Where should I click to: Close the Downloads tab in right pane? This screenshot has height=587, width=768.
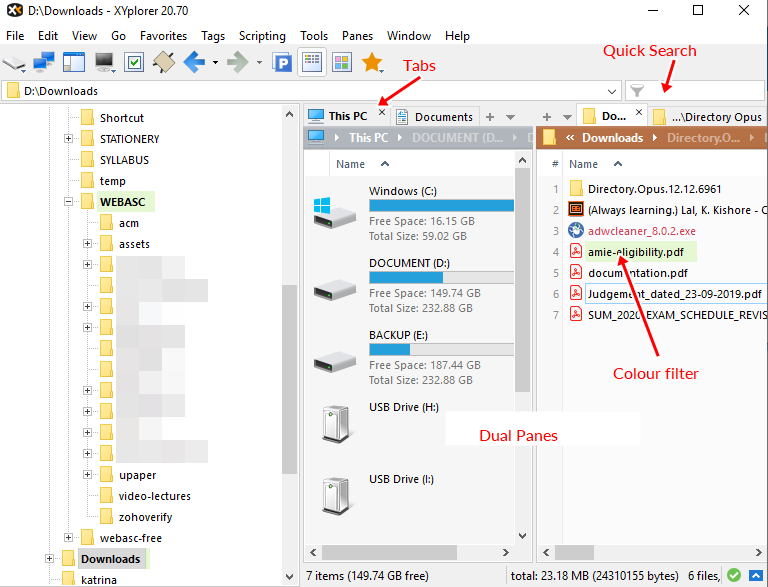click(x=639, y=112)
